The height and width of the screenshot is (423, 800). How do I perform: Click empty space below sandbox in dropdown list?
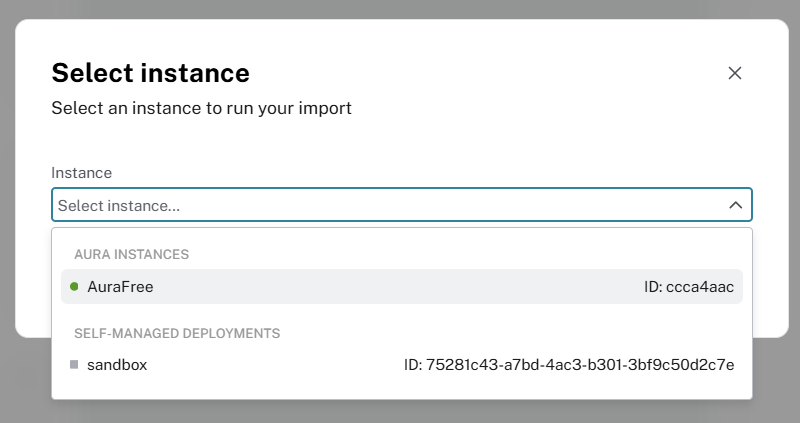point(400,390)
